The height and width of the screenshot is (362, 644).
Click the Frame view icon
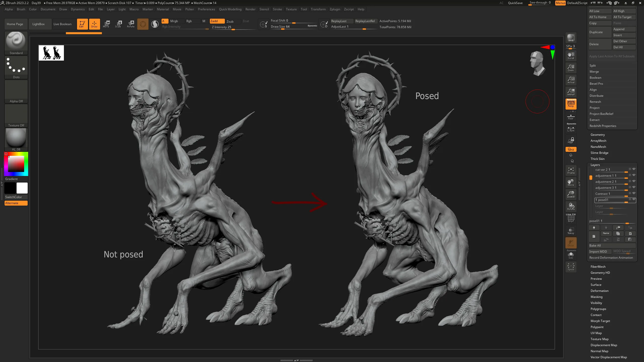click(x=571, y=170)
